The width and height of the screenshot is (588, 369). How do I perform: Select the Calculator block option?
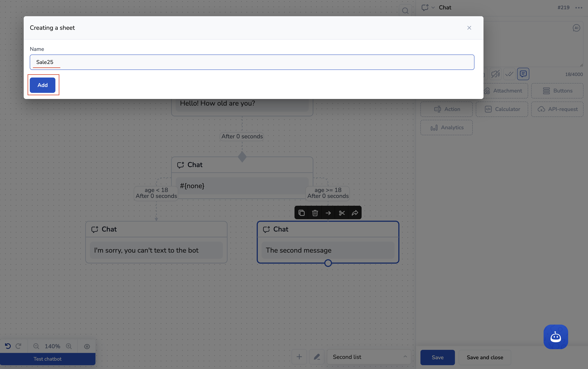point(502,109)
